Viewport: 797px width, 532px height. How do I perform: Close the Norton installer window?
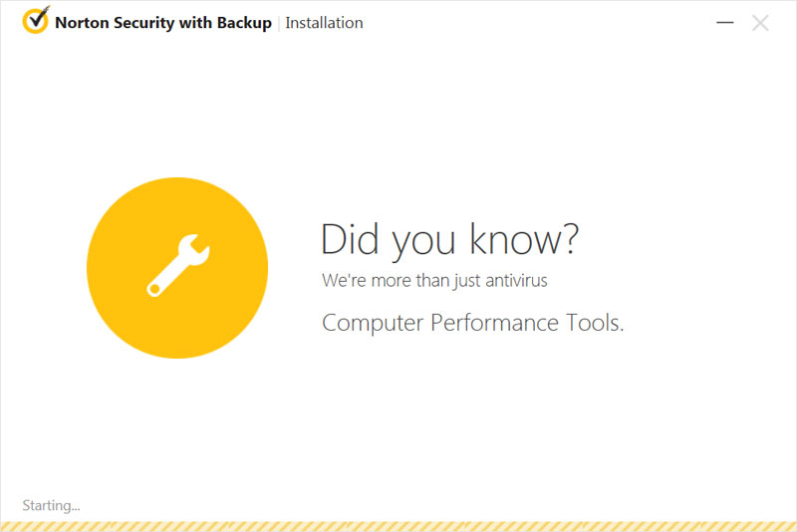pos(760,23)
